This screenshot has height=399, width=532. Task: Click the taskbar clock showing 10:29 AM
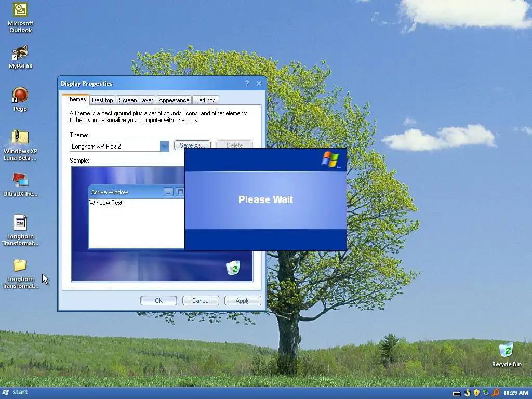click(516, 393)
